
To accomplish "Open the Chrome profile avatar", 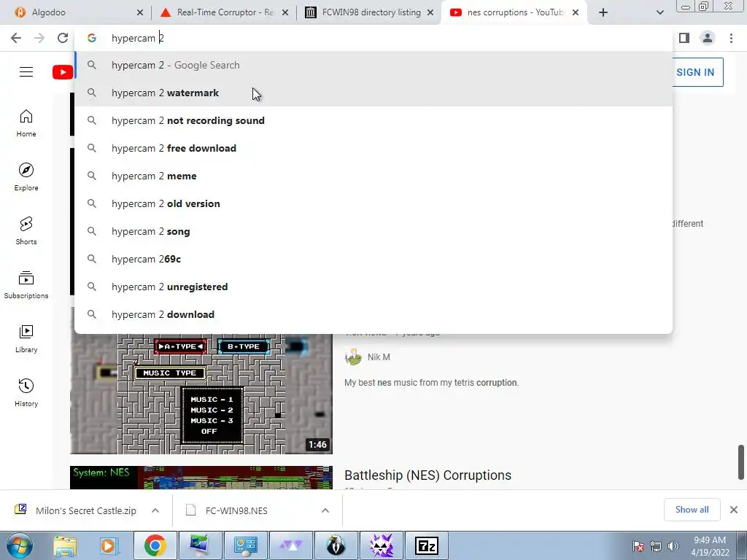I will pos(708,38).
